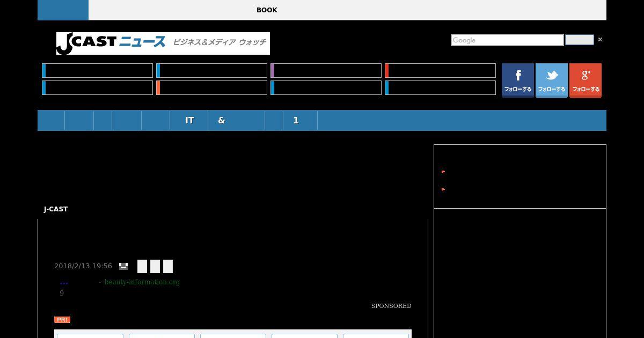Click the blue ellipsis ad title link
Screen dimensions: 644x338
click(x=64, y=282)
